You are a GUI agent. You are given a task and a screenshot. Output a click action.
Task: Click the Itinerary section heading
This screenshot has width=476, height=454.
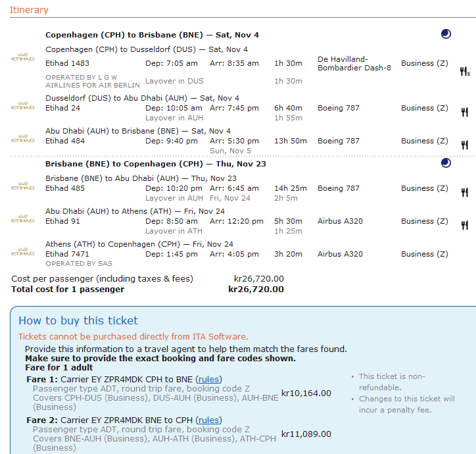[x=28, y=10]
